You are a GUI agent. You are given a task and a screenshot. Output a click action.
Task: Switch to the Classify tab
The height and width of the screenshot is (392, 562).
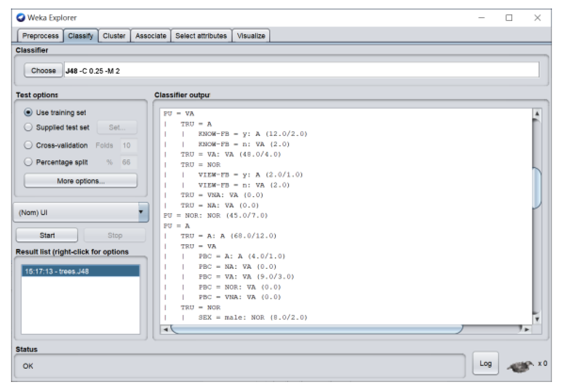tap(81, 36)
